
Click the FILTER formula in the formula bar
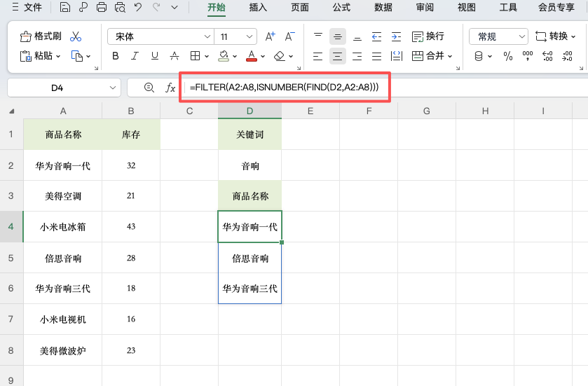[285, 88]
